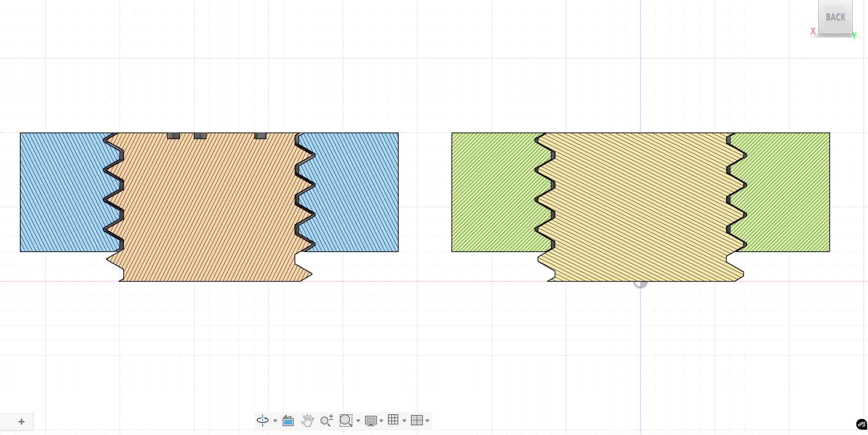This screenshot has height=435, width=868.
Task: Activate the Pan hand tool
Action: tap(307, 421)
